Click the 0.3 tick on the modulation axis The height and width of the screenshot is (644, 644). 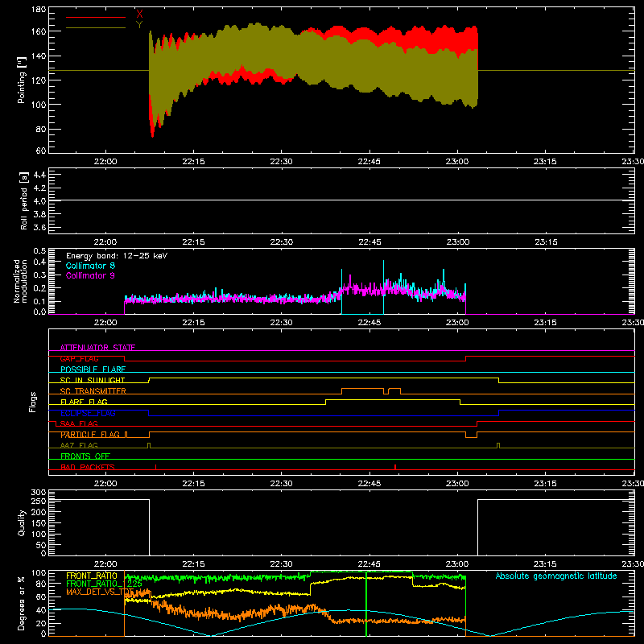pos(39,275)
